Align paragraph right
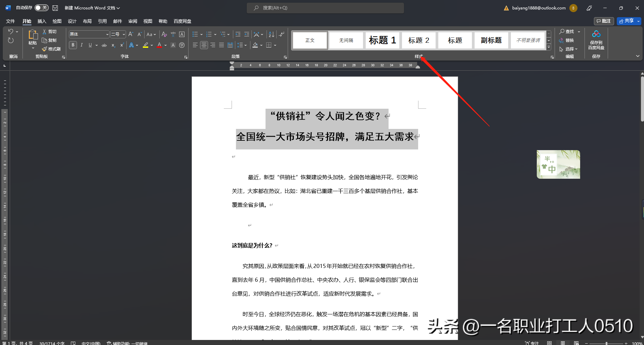This screenshot has width=644, height=345. (x=213, y=45)
